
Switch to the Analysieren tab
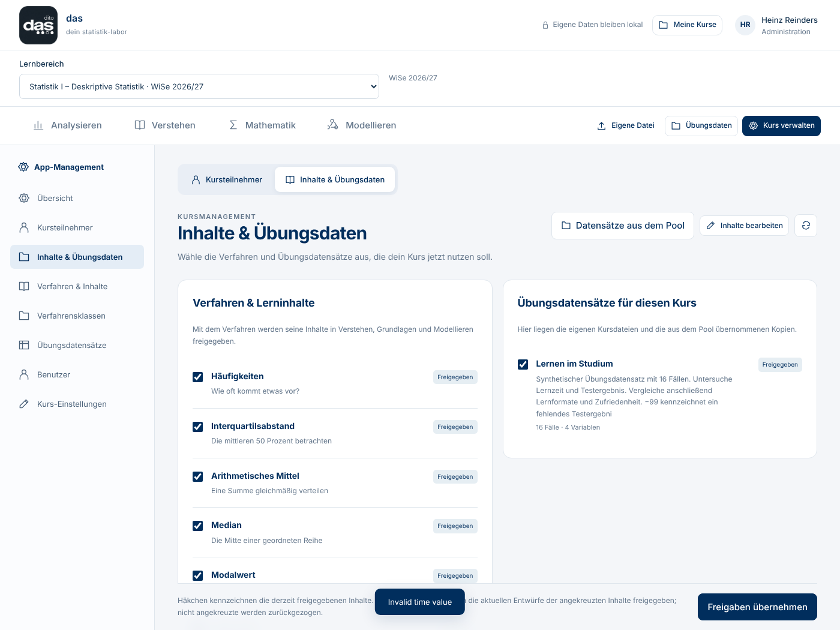68,125
